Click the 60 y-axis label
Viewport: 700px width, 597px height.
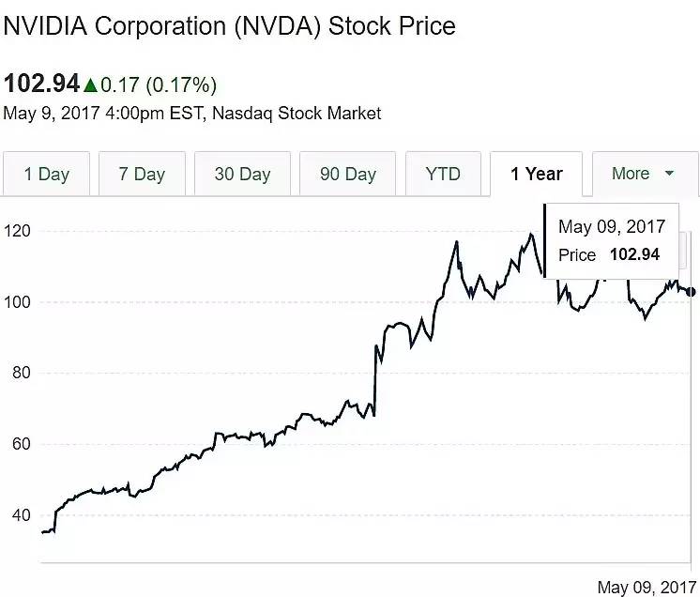21,444
